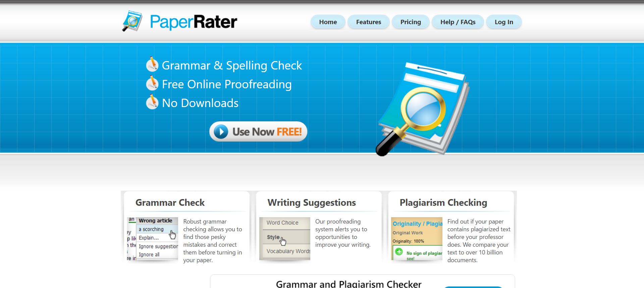Click the Wrong article grammar thumbnail
Screen dimensions: 644x288
click(x=153, y=239)
